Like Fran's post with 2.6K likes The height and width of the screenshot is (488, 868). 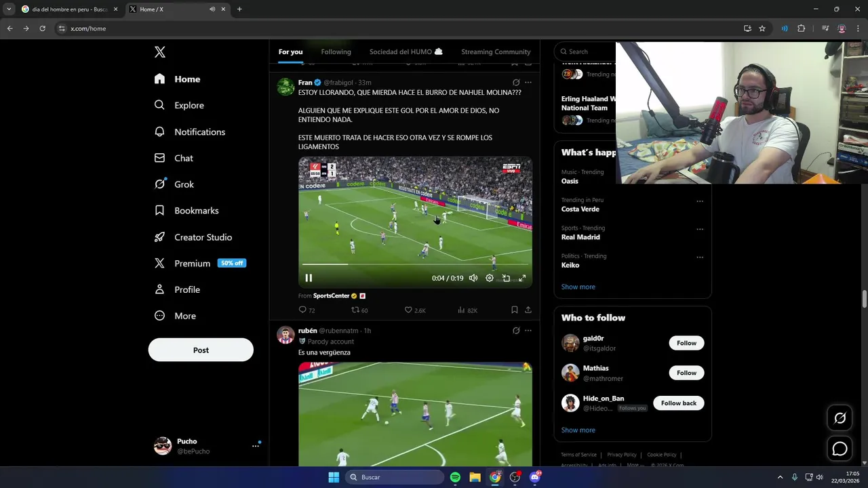coord(415,310)
